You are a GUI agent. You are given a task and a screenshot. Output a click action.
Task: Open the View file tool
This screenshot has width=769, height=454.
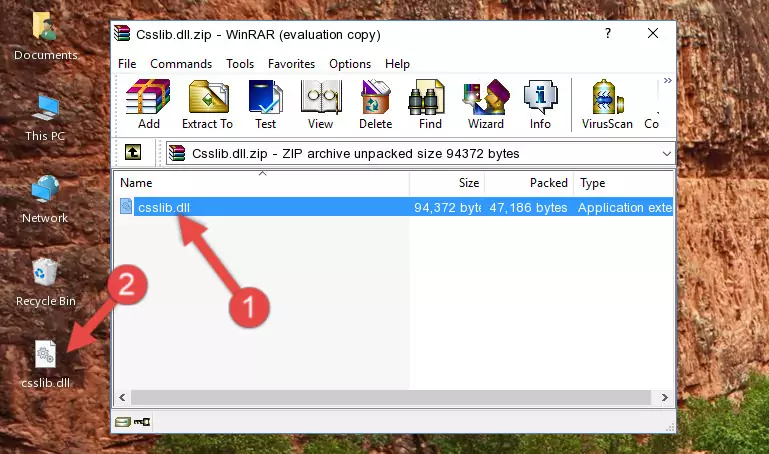[x=321, y=104]
